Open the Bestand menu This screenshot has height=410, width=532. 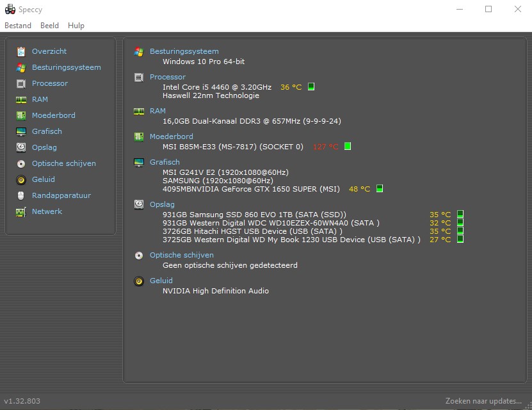[x=18, y=26]
